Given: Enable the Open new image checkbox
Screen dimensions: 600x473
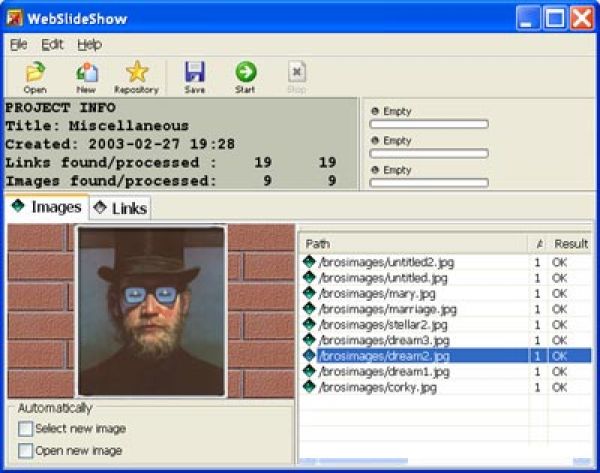Looking at the screenshot, I should coord(26,450).
